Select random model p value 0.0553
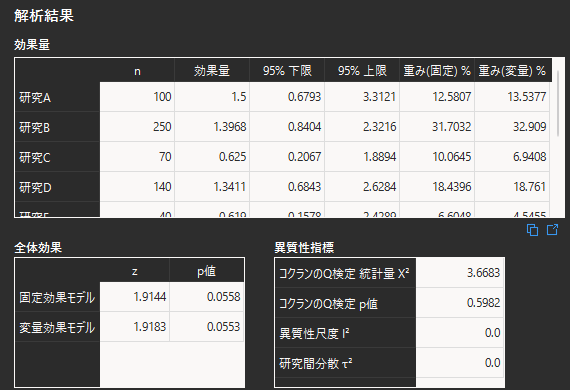Viewport: 570px width, 390px height. 206,327
